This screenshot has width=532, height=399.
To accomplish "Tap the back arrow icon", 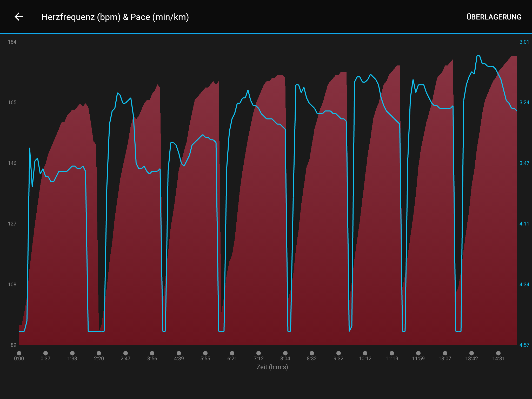I will [x=19, y=17].
